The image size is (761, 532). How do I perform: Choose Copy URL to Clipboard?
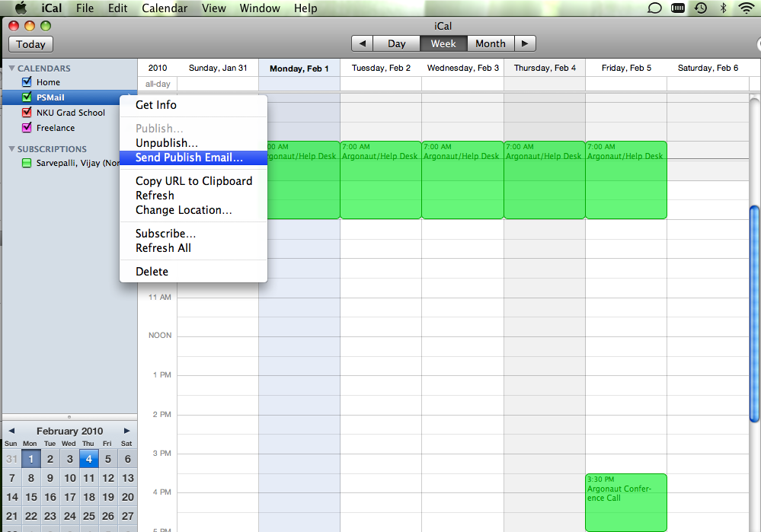tap(193, 181)
